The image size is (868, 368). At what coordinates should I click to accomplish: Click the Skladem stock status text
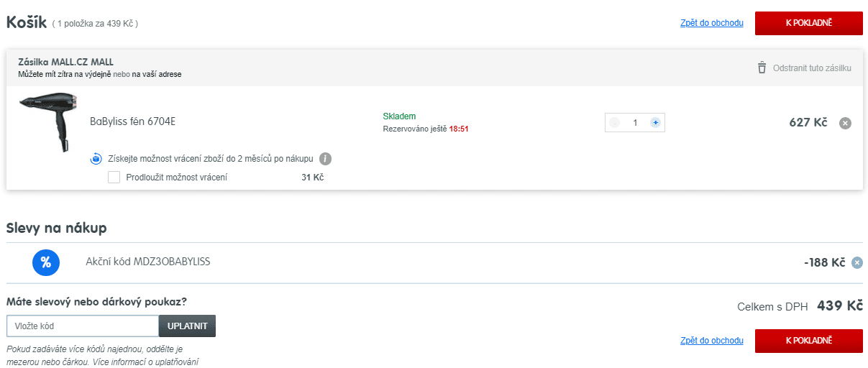(x=399, y=116)
